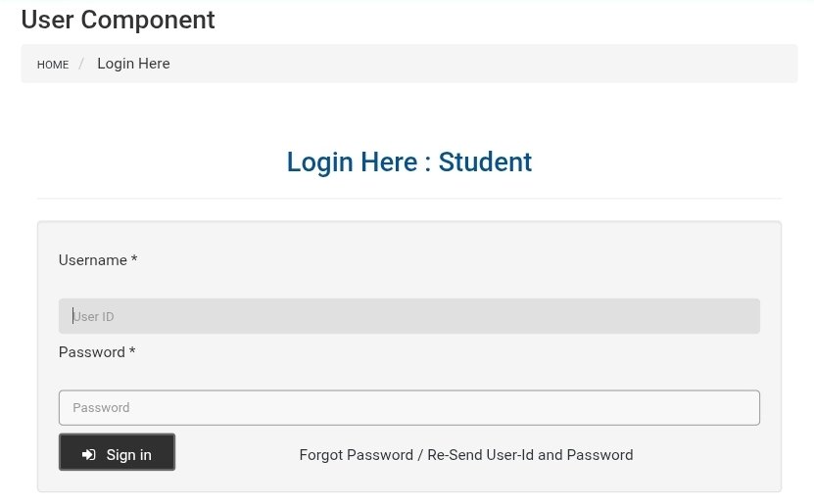Click the Sign in button label text
The width and height of the screenshot is (814, 504).
[x=128, y=455]
